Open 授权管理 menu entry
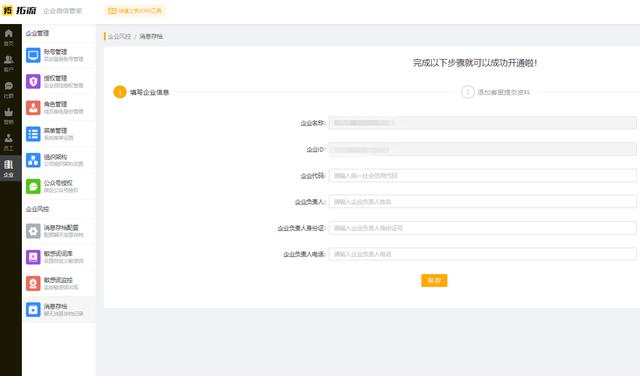Viewport: 640px width, 376px height. [x=59, y=81]
